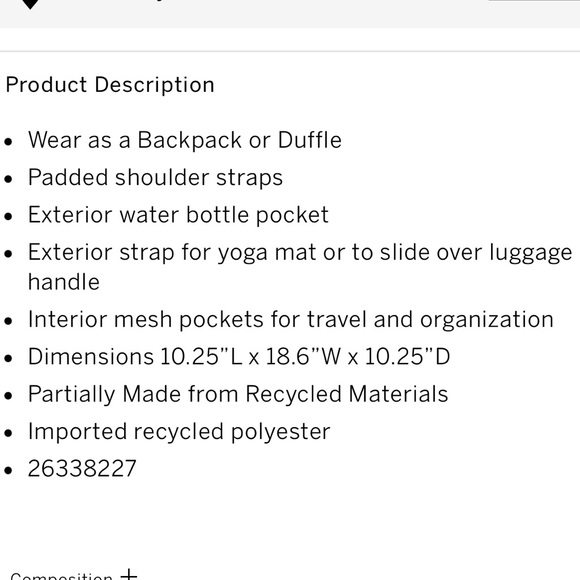Click the bullet dot beside Dimensions line
Image resolution: width=580 pixels, height=580 pixels.
coord(8,358)
